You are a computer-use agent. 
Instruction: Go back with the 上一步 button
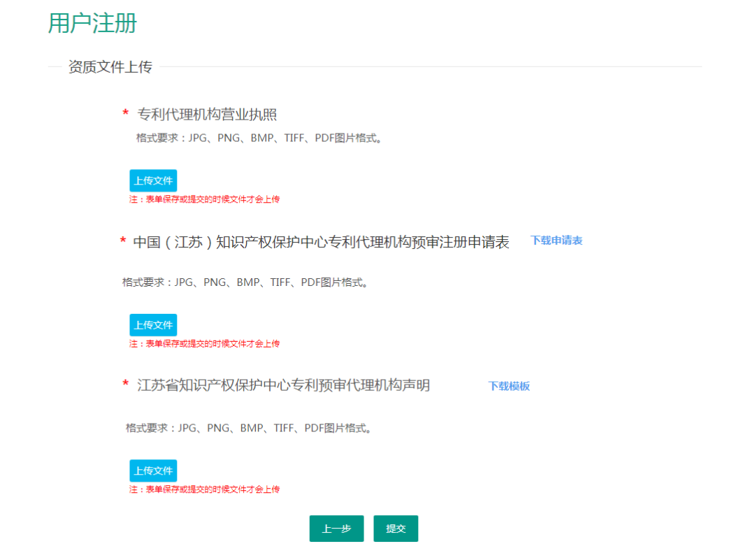pyautogui.click(x=336, y=529)
